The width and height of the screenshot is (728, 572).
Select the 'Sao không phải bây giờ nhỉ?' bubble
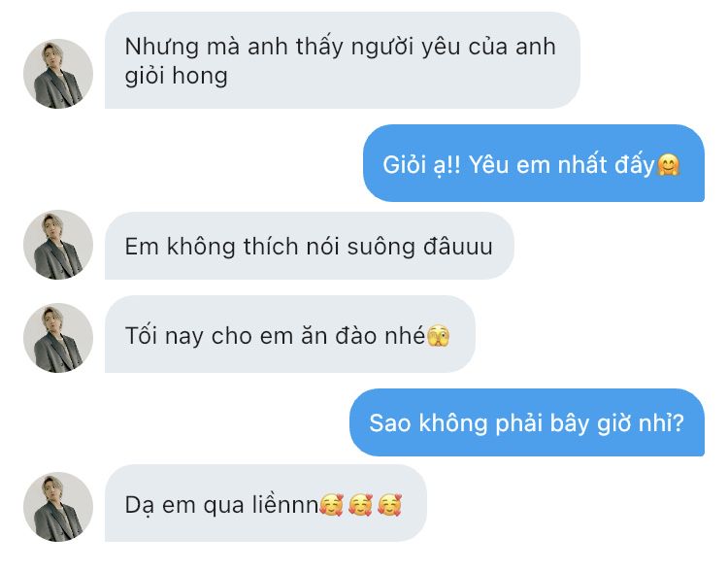coord(527,422)
